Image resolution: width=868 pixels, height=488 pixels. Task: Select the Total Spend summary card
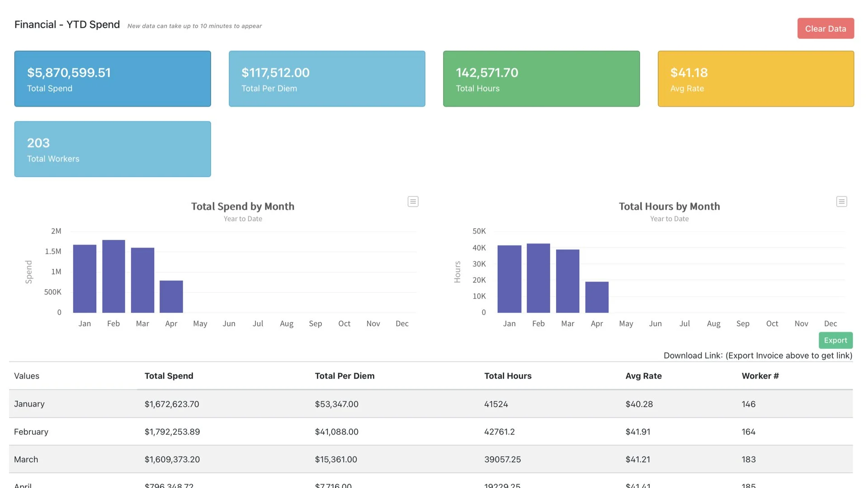[x=113, y=78]
